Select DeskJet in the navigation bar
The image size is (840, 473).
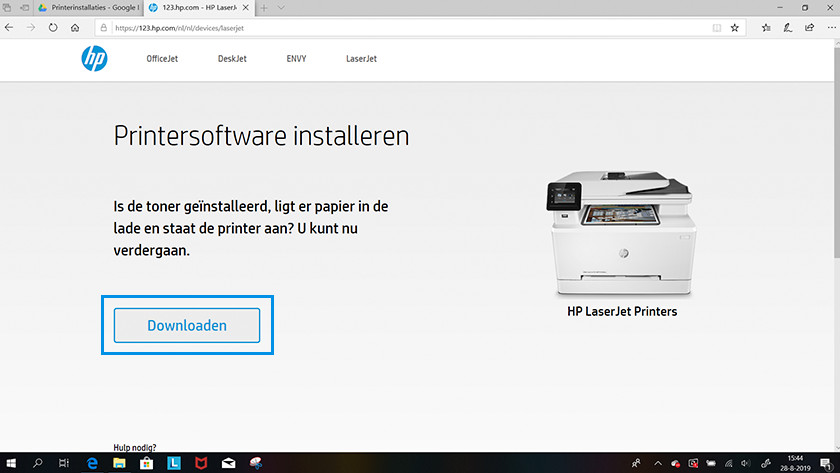click(x=232, y=59)
